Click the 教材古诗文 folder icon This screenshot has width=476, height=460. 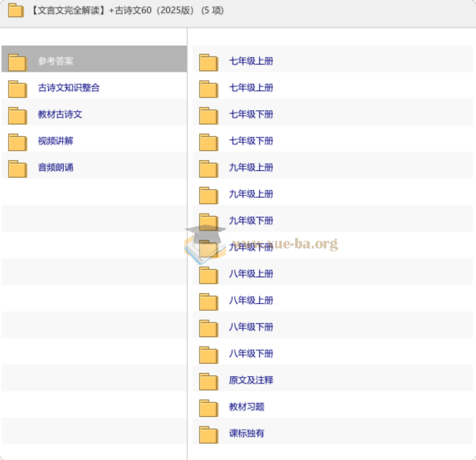(x=17, y=115)
